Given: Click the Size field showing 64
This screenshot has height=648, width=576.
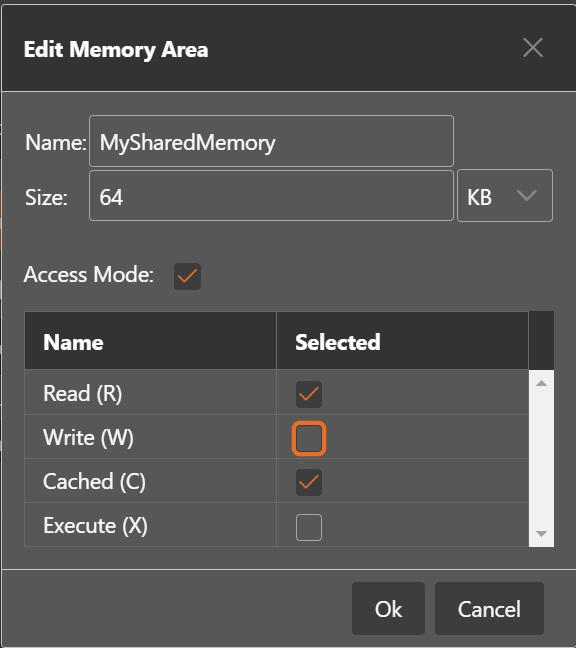Looking at the screenshot, I should [271, 196].
